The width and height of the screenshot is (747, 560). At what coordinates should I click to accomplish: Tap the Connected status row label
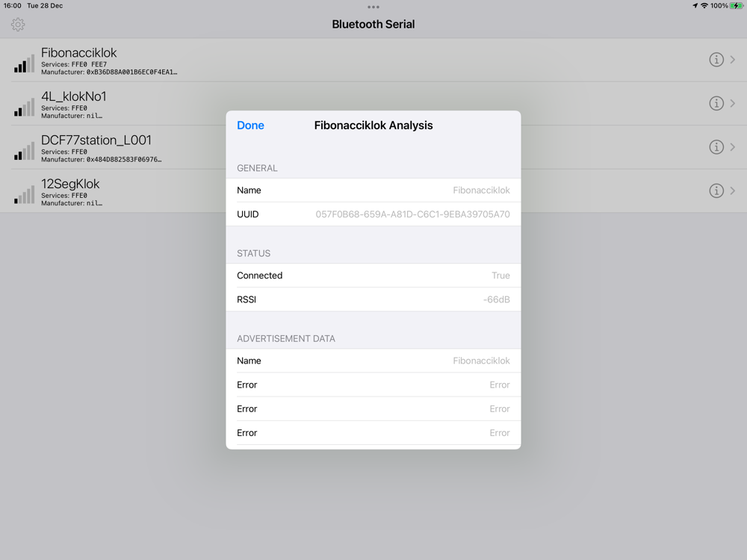(x=260, y=276)
